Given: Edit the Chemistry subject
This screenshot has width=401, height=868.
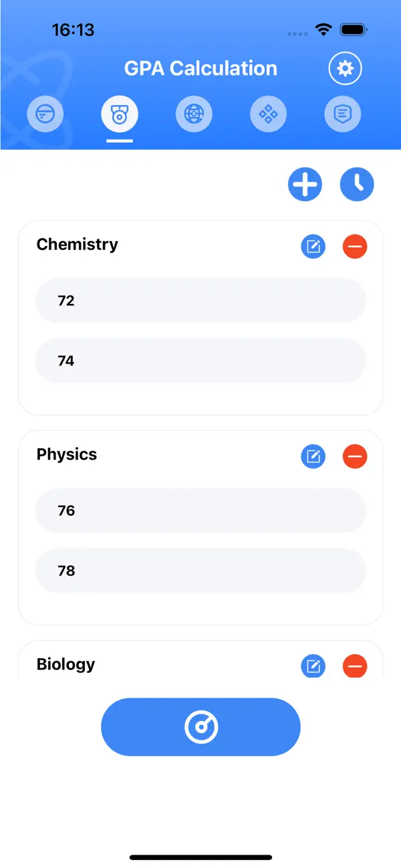Looking at the screenshot, I should [313, 247].
